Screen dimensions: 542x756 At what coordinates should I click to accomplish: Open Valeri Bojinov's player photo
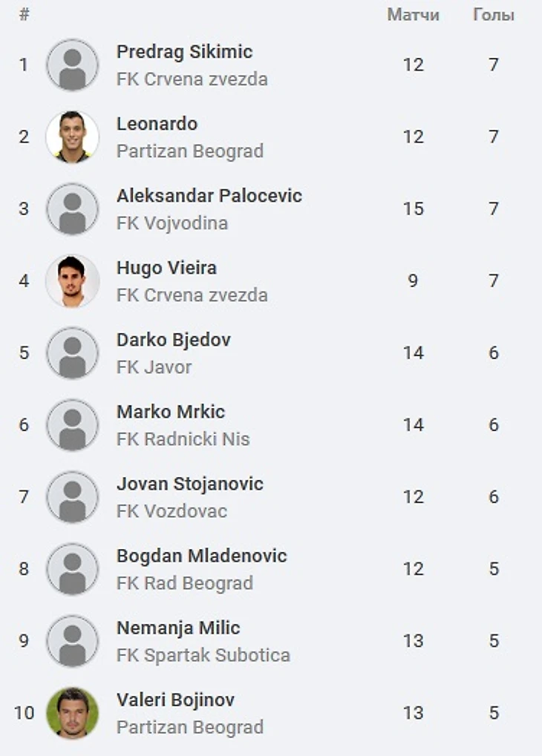click(x=72, y=713)
